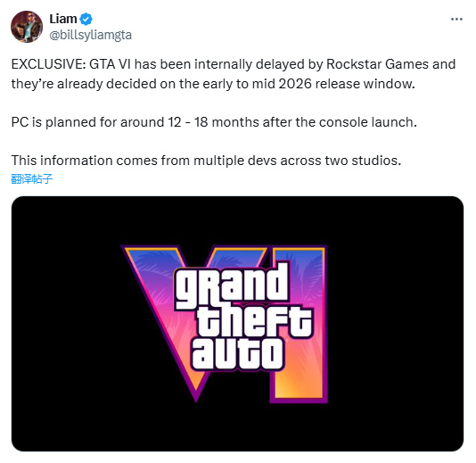
Task: Click the display name Liam
Action: [63, 19]
